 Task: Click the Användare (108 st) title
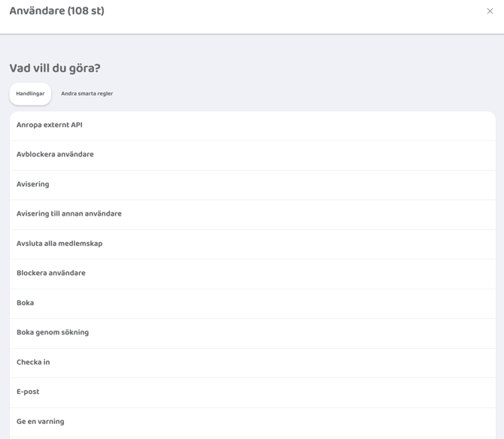point(57,11)
